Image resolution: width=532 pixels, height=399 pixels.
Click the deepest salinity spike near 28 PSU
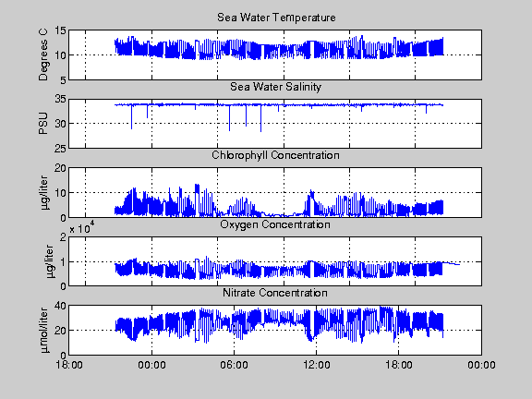pyautogui.click(x=260, y=119)
